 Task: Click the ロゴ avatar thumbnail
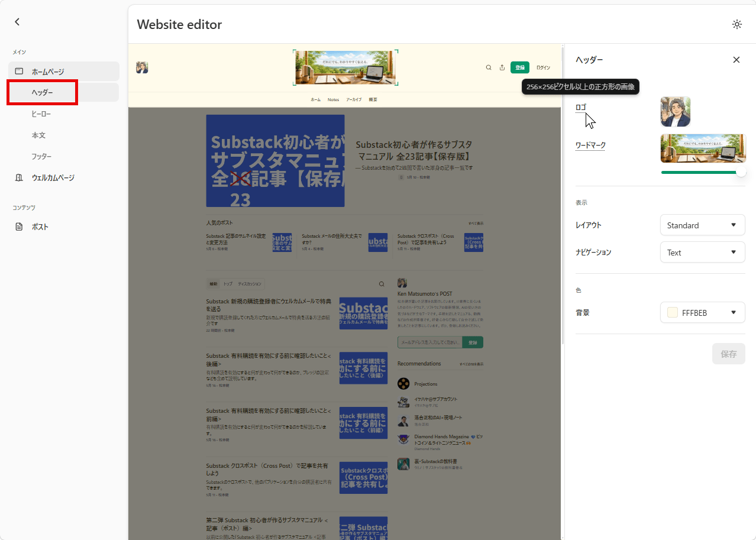coord(676,112)
